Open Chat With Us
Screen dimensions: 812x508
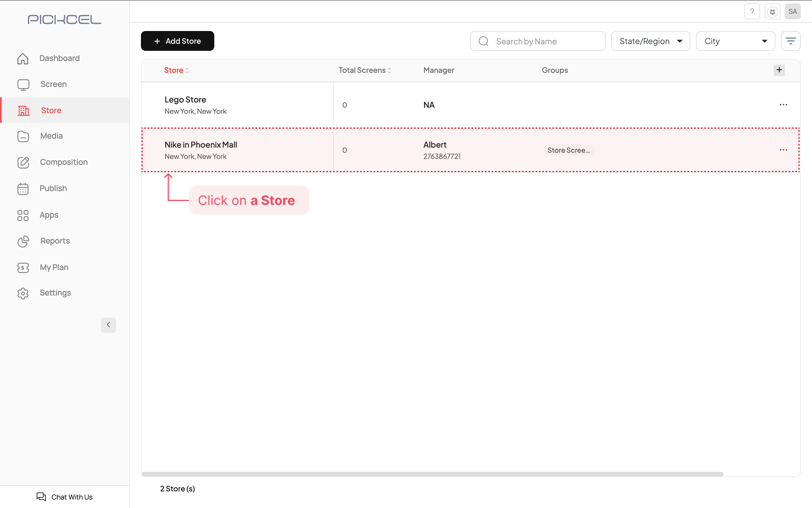[65, 497]
